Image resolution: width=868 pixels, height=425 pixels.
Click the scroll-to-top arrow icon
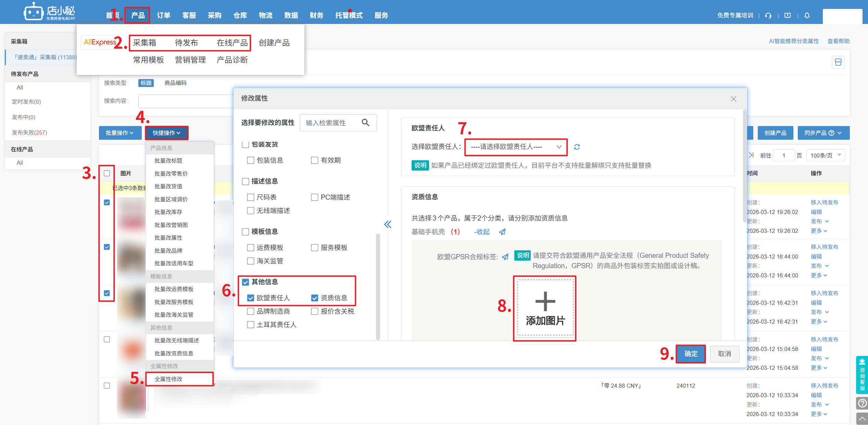(862, 418)
